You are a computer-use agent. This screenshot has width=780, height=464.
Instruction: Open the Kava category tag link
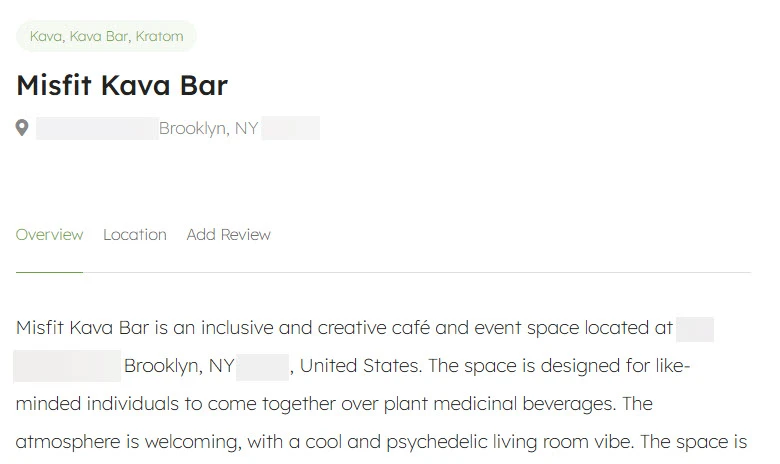pyautogui.click(x=45, y=37)
